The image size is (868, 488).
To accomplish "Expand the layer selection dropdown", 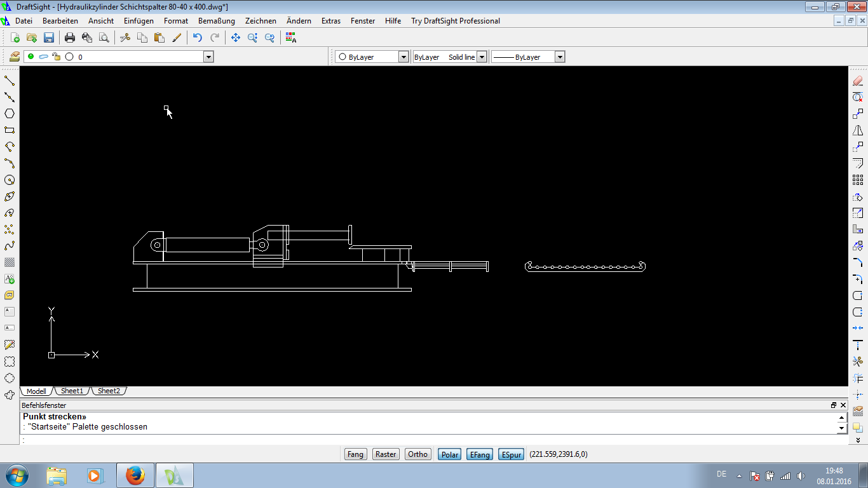I will [x=208, y=57].
